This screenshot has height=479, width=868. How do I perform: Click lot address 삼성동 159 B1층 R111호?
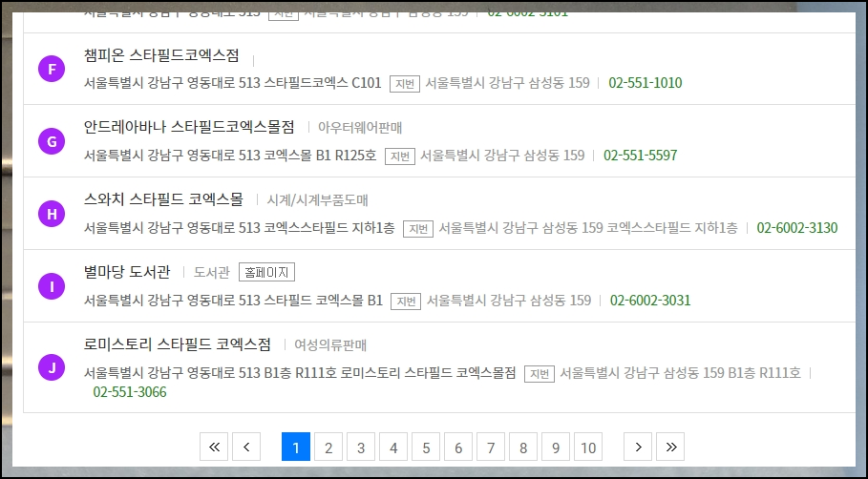pyautogui.click(x=680, y=373)
